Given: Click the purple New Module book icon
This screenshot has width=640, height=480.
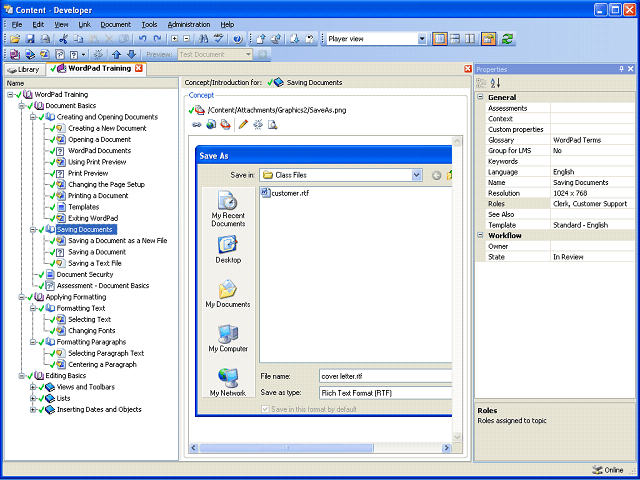Looking at the screenshot, I should [15, 54].
